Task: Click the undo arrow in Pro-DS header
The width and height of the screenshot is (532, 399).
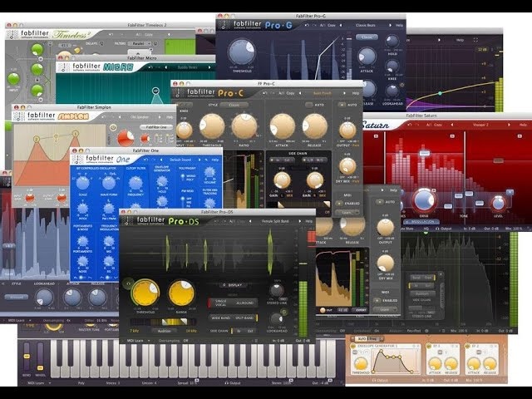Action: pos(216,221)
